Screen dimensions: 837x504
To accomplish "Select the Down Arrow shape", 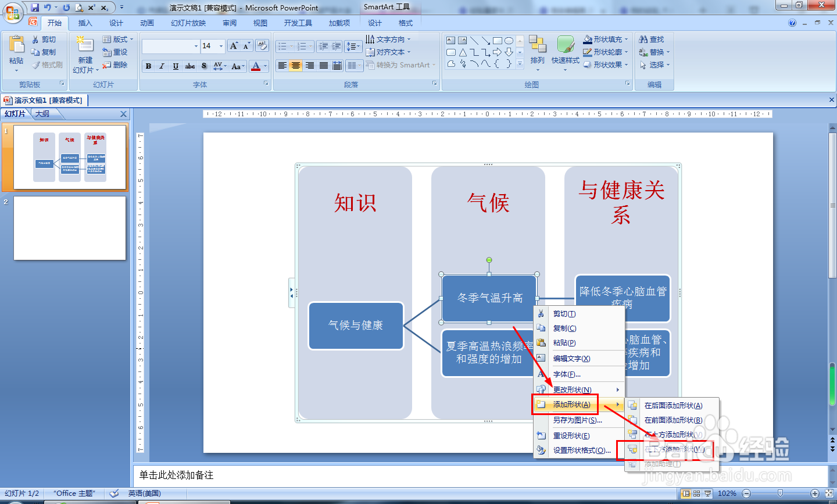I will pos(509,52).
